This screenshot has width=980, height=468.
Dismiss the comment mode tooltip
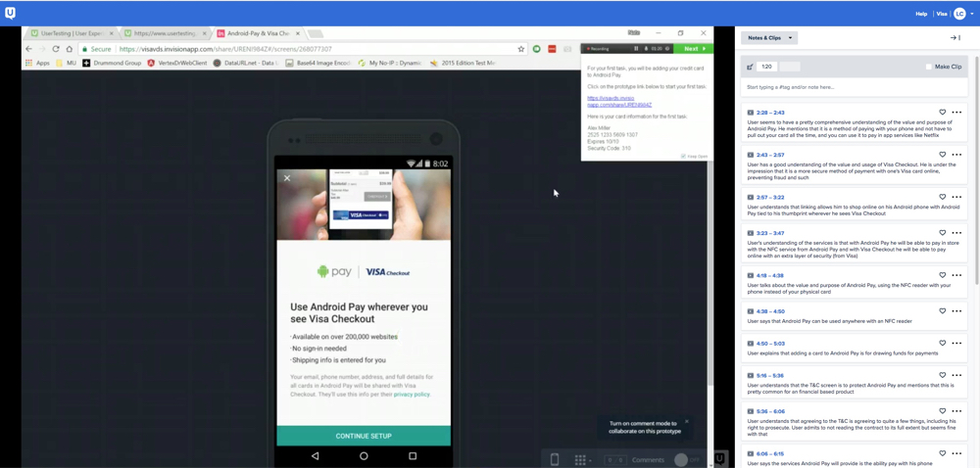[x=687, y=422]
